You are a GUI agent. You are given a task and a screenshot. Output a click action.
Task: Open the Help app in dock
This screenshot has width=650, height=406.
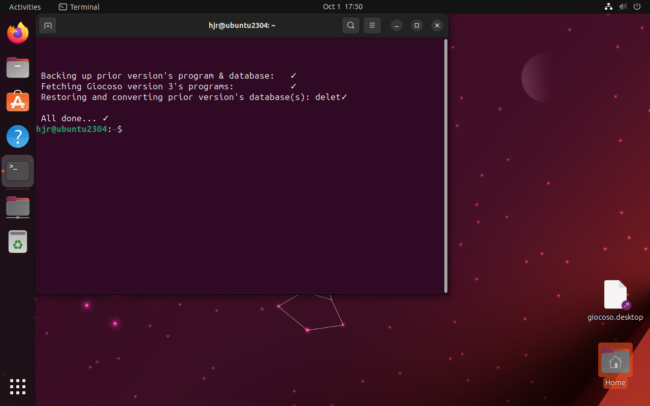(x=17, y=136)
